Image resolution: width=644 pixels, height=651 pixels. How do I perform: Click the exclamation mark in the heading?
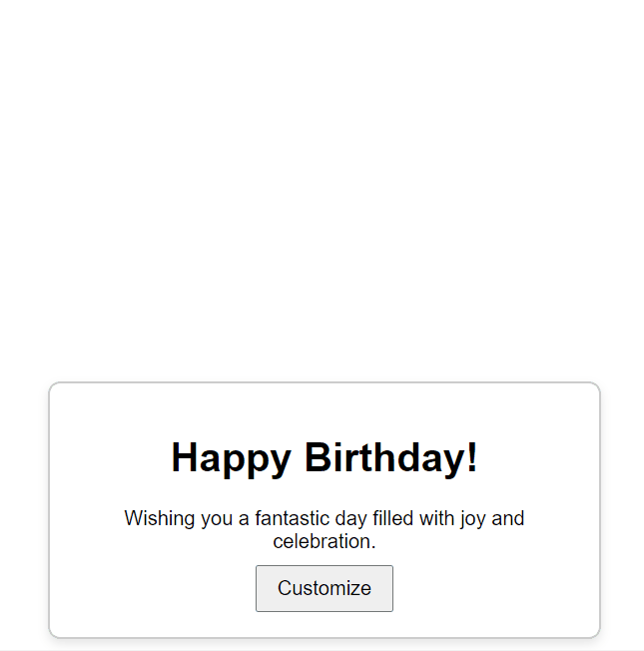point(471,458)
